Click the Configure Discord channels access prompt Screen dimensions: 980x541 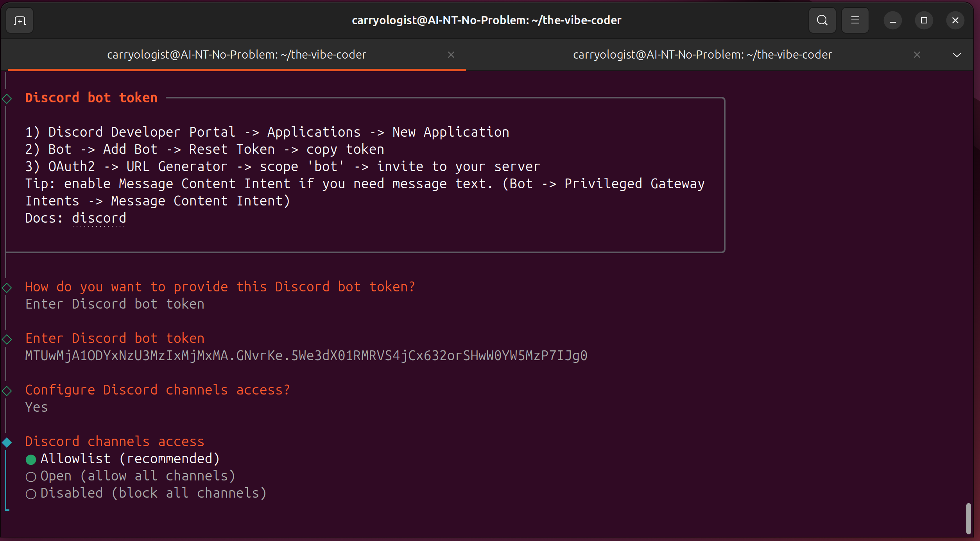pyautogui.click(x=158, y=390)
